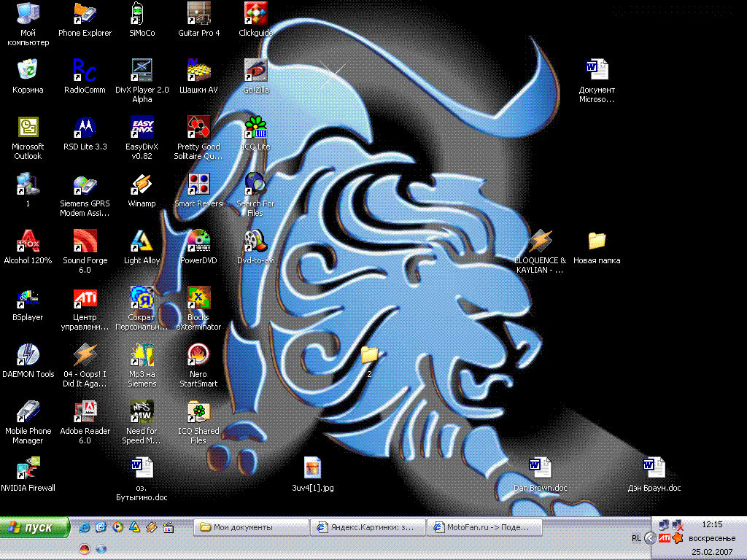Click the 12:15 taskbar clock

coord(712,525)
